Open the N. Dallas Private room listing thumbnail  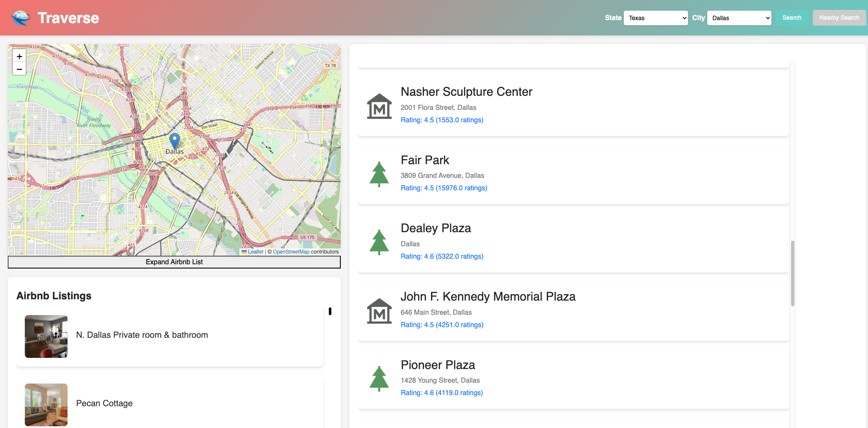pos(46,336)
